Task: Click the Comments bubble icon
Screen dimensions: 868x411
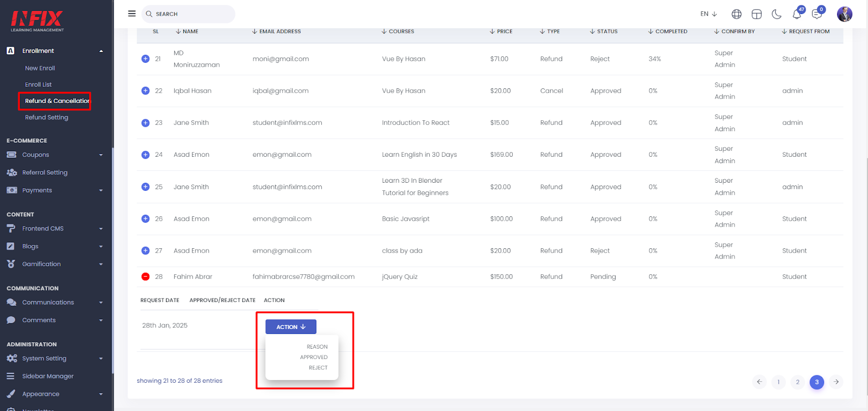Action: tap(11, 320)
